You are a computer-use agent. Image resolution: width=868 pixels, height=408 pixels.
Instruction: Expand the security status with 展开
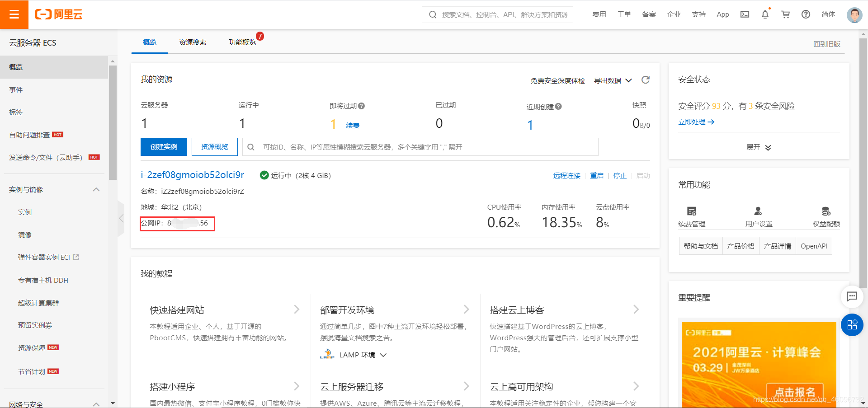coord(759,147)
